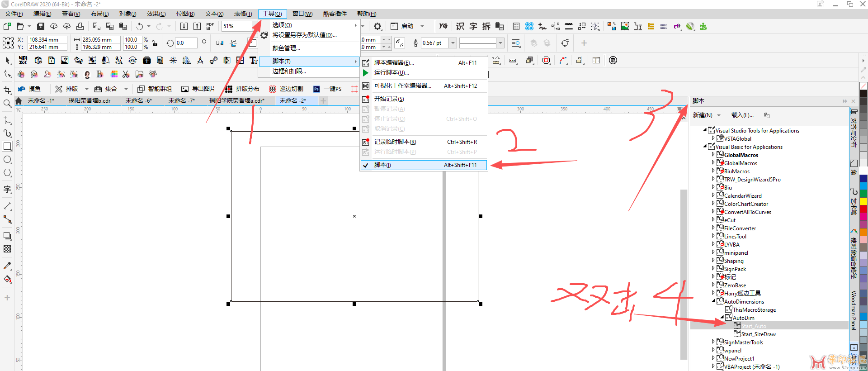
Task: Click the Zoom magnifier tool
Action: click(7, 104)
